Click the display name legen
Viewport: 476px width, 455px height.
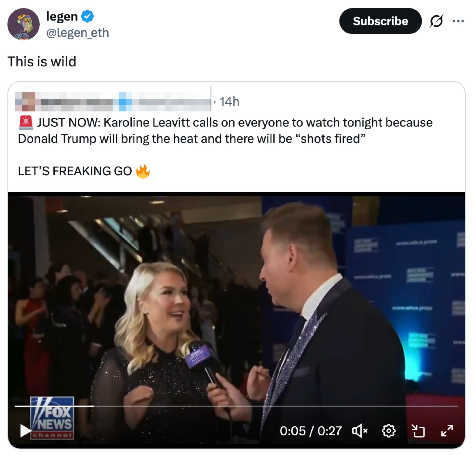click(62, 16)
